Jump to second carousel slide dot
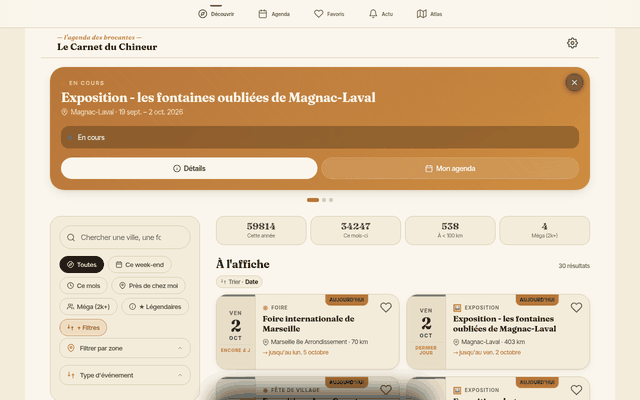This screenshot has height=400, width=640. [324, 200]
